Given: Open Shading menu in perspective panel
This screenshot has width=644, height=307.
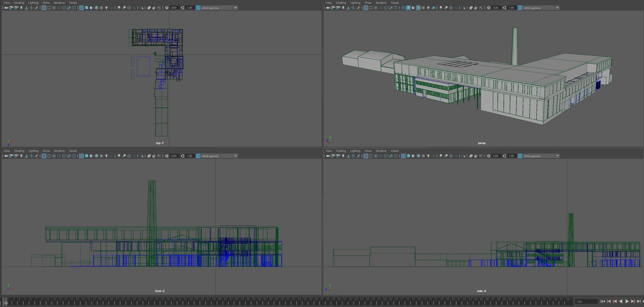Looking at the screenshot, I should pos(341,3).
